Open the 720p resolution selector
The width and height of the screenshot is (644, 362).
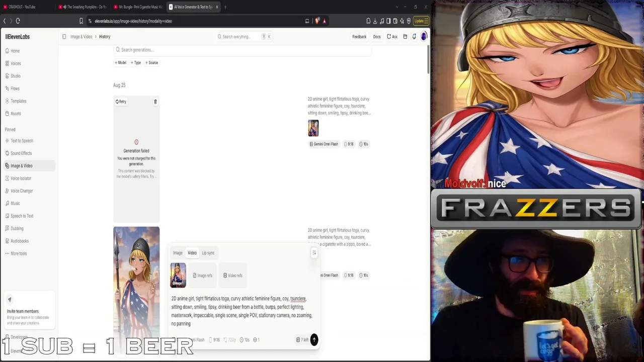[229, 340]
